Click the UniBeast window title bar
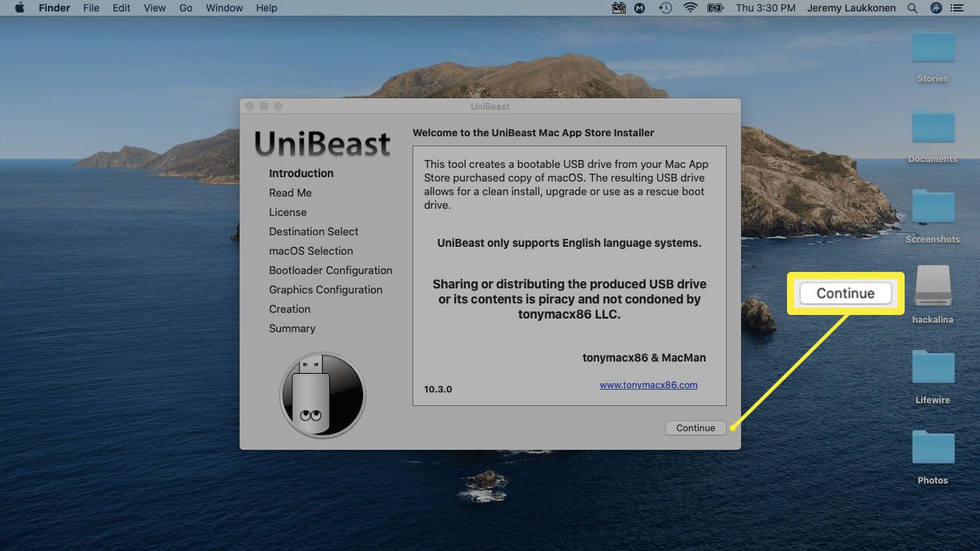 pos(490,106)
